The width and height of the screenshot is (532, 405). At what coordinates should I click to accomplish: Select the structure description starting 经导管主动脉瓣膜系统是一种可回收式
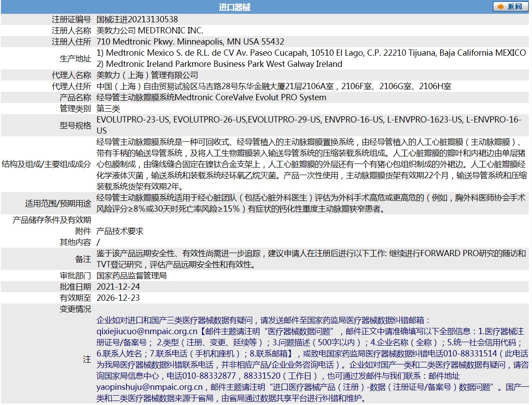pos(311,164)
